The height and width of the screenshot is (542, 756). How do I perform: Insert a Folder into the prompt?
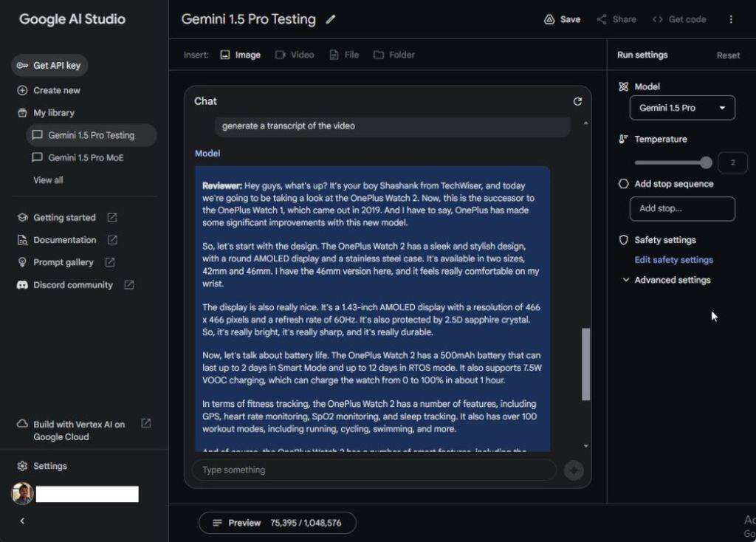pos(394,55)
